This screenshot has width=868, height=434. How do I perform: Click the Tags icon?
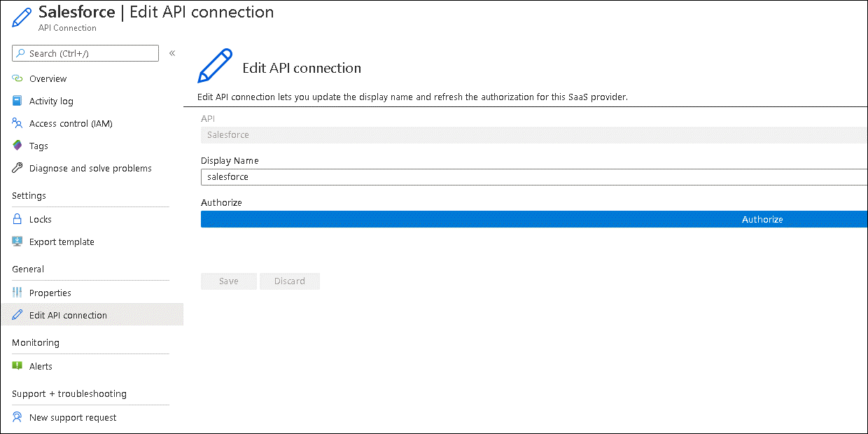coord(17,146)
